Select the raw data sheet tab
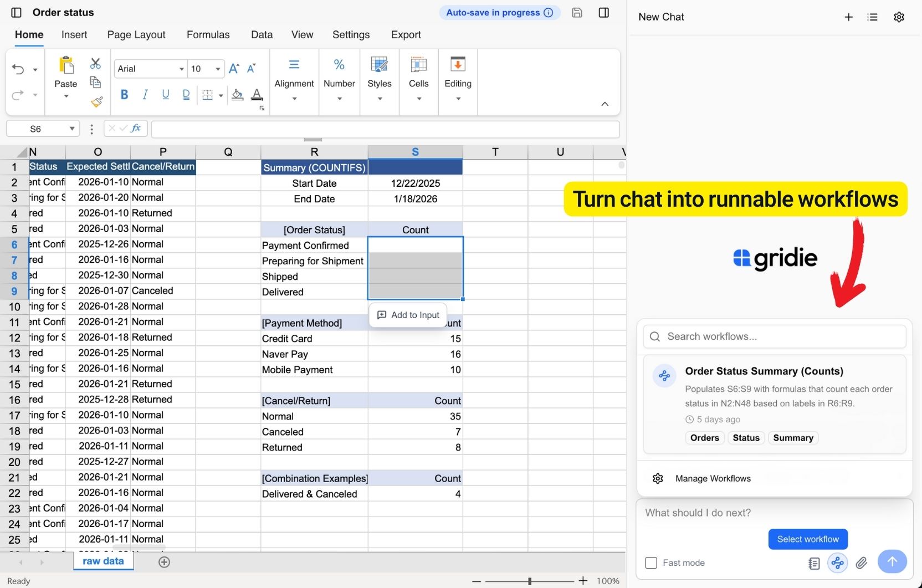The height and width of the screenshot is (588, 922). pos(103,561)
